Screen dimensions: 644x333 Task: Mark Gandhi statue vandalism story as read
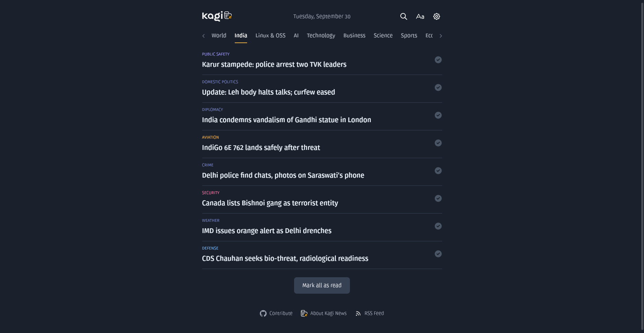tap(438, 115)
